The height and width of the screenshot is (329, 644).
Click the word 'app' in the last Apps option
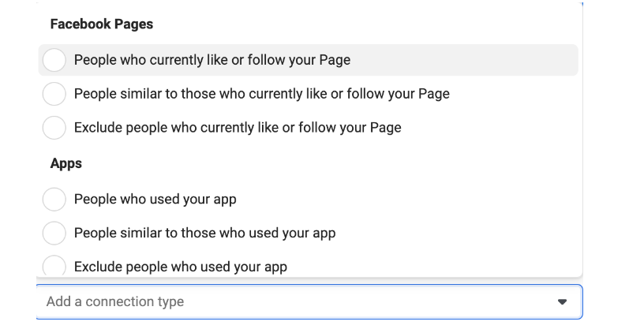275,267
